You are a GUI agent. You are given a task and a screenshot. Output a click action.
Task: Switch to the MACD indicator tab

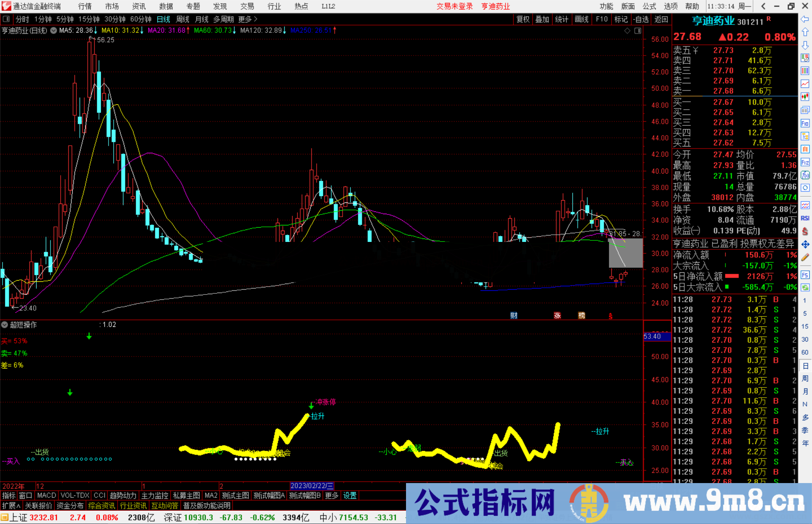coord(46,495)
